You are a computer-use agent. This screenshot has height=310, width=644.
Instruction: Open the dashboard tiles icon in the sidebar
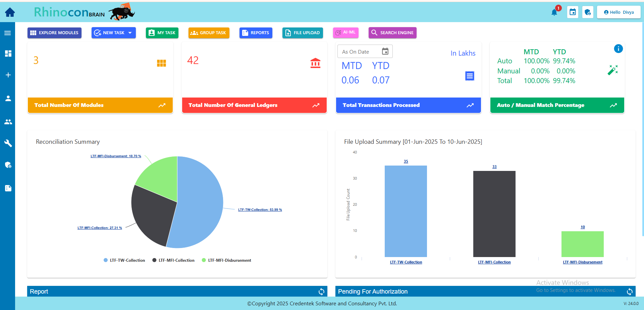[8, 54]
